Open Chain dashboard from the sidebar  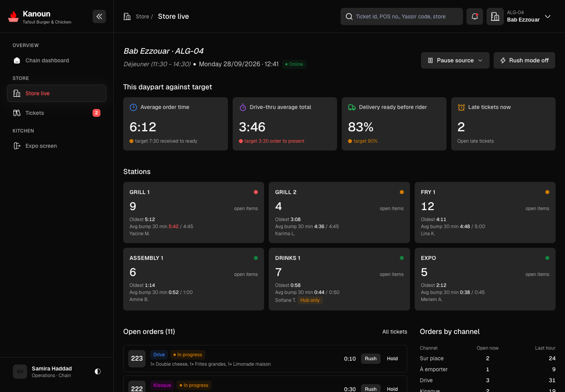[x=56, y=60]
